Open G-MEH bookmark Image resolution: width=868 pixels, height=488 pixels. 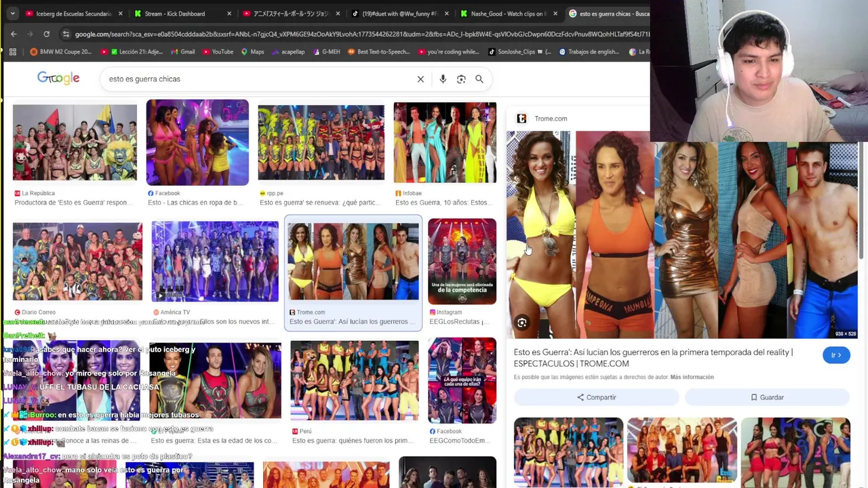tap(325, 52)
